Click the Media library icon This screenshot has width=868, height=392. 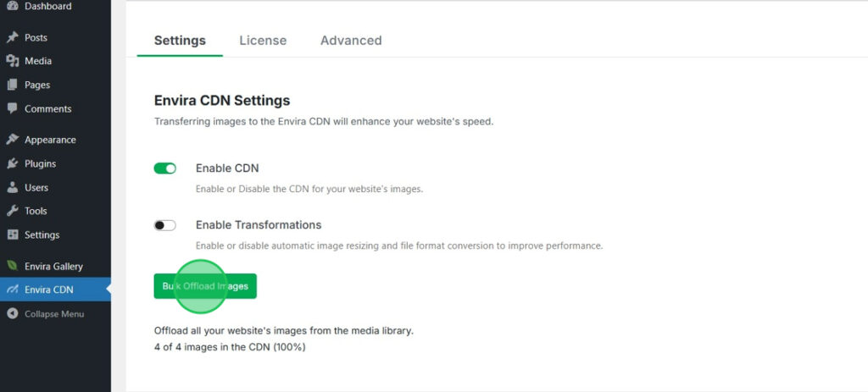point(12,61)
